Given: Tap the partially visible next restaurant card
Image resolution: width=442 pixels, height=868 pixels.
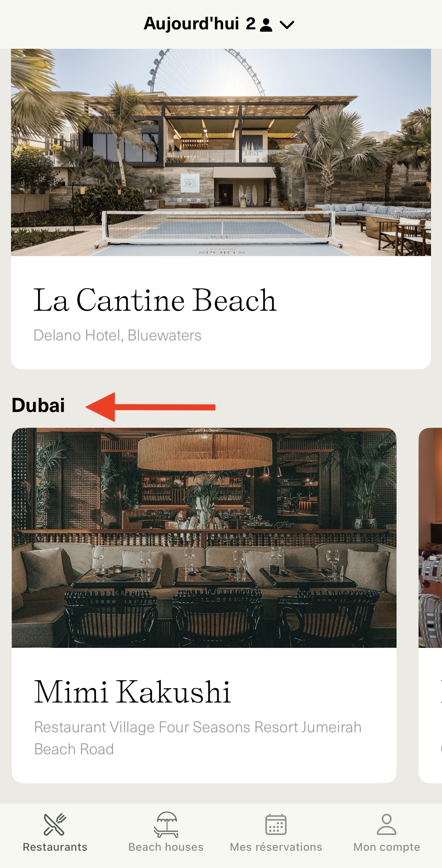Looking at the screenshot, I should click(430, 605).
